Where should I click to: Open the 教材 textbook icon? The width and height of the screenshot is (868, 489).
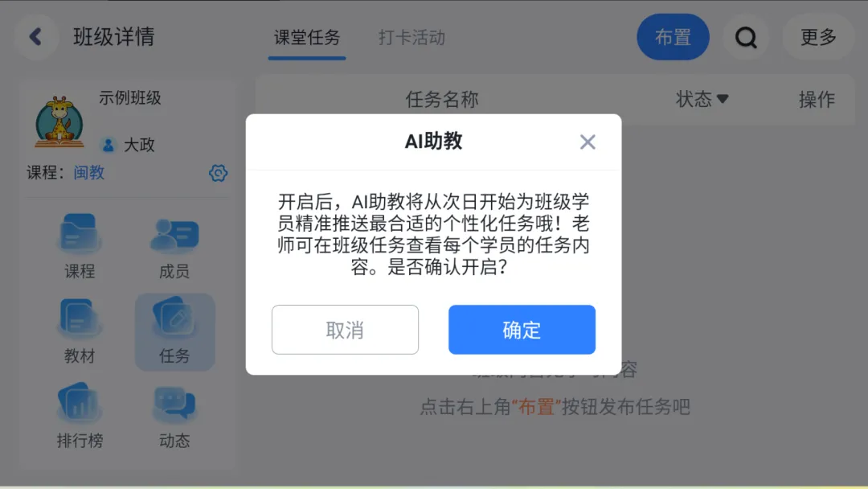point(79,318)
